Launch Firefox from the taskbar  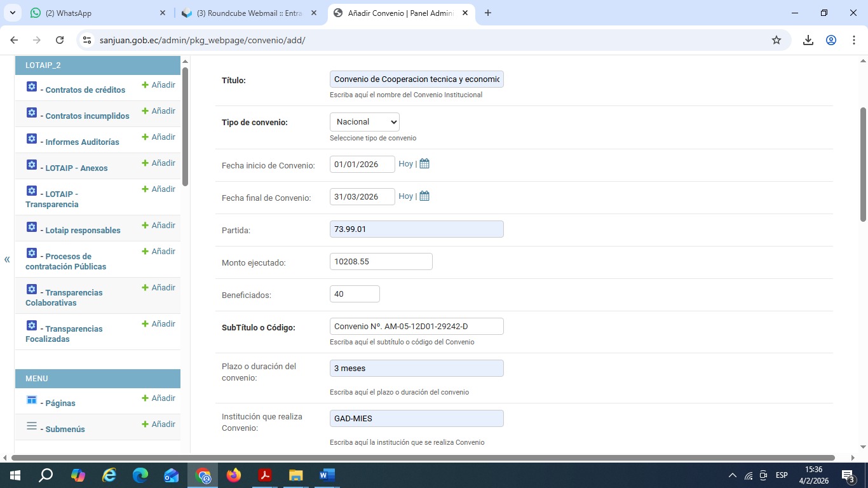(x=234, y=475)
